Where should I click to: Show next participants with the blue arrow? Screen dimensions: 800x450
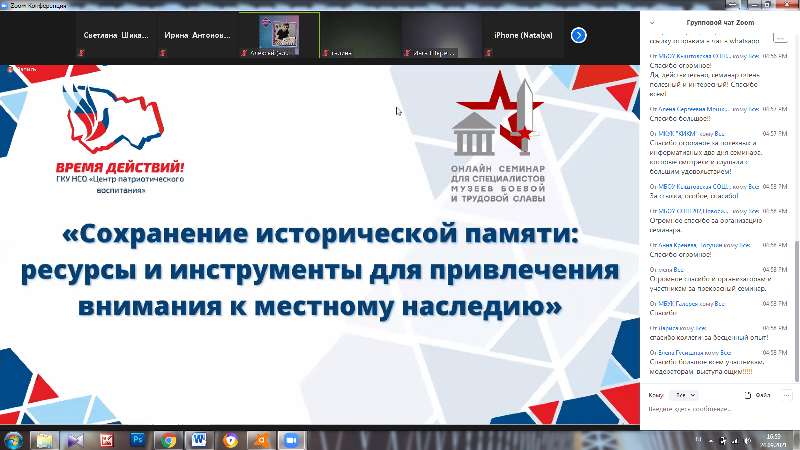[x=578, y=35]
